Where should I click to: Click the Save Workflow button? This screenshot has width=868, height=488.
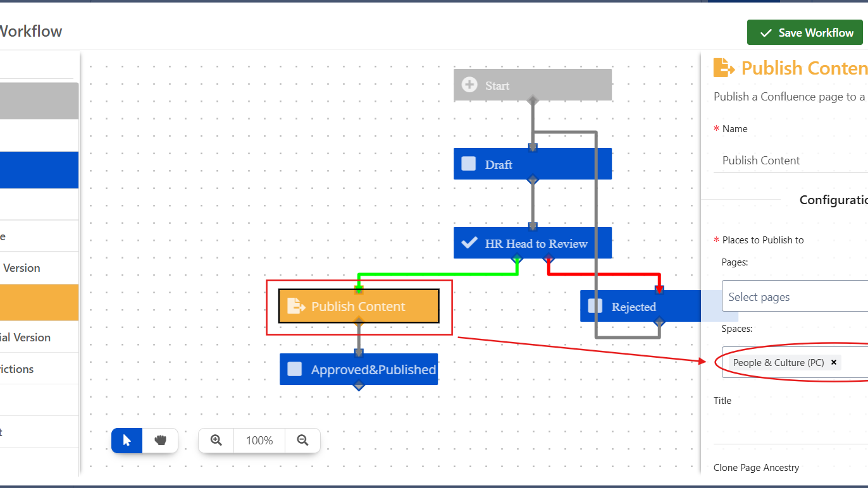coord(805,33)
